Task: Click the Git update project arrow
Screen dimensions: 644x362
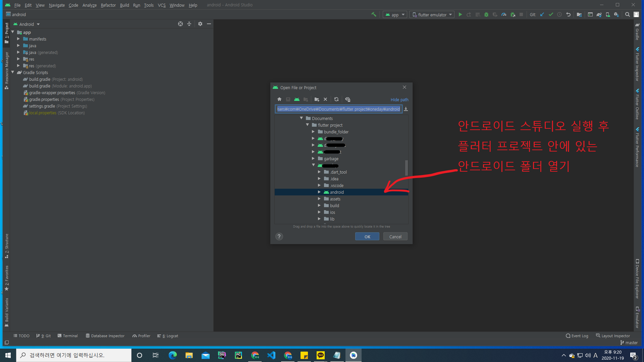Action: [x=542, y=14]
